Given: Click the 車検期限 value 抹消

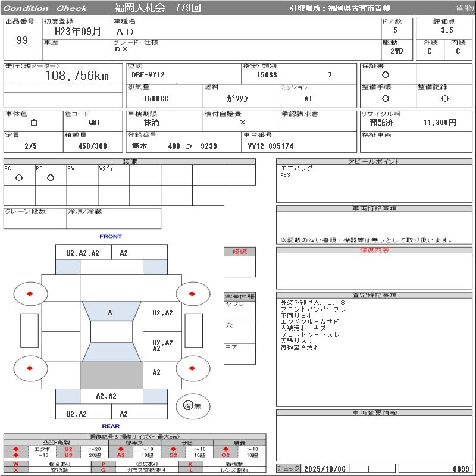Looking at the screenshot, I should tap(152, 123).
